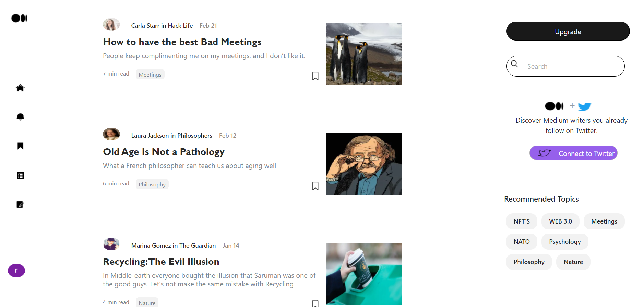
Task: Select the WEB 3.0 topic chip
Action: (560, 221)
